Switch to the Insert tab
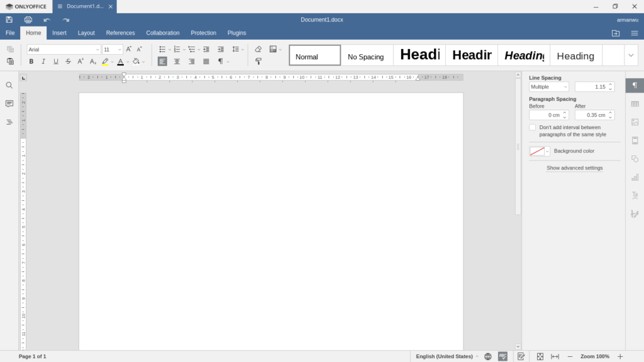The image size is (644, 362). coord(59,33)
